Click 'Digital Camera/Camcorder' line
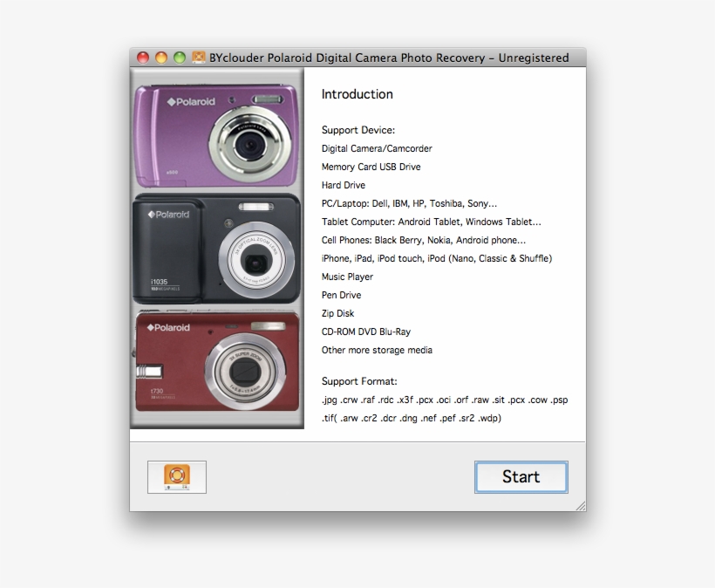 pos(377,148)
